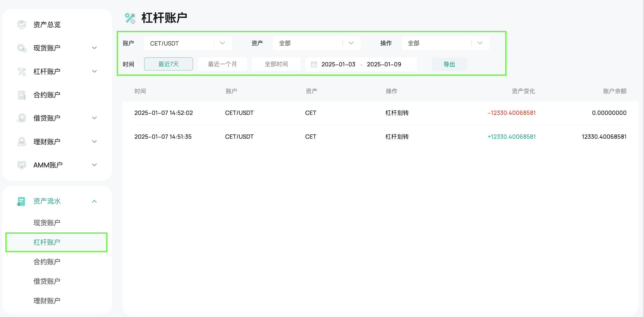This screenshot has width=644, height=317.
Task: Click the AMM账户 sidebar icon
Action: pos(22,165)
